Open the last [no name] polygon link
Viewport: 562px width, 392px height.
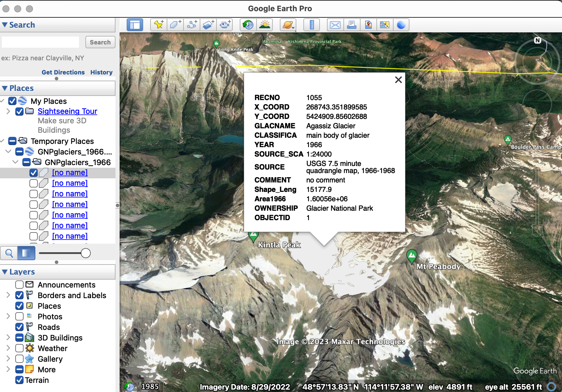coord(70,236)
